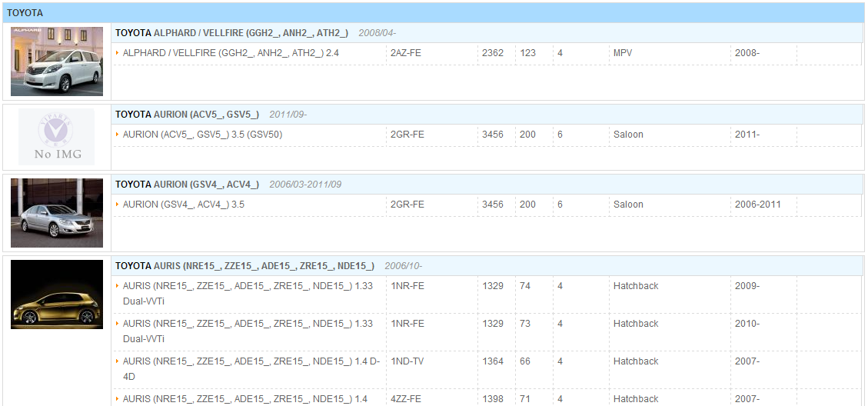868x406 pixels.
Task: Click cylinder count 6 in the 2006-2011 Aurion row
Action: tap(560, 205)
